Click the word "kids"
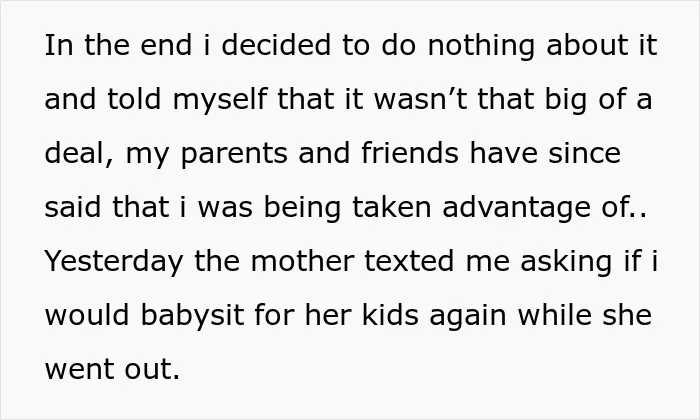Image resolution: width=700 pixels, height=420 pixels. click(x=390, y=315)
